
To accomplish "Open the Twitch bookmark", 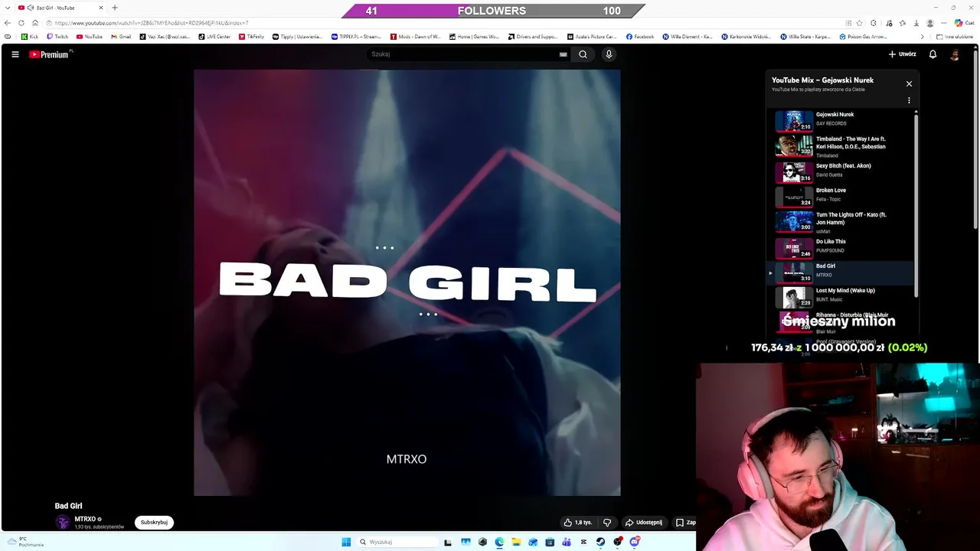I will tap(57, 37).
